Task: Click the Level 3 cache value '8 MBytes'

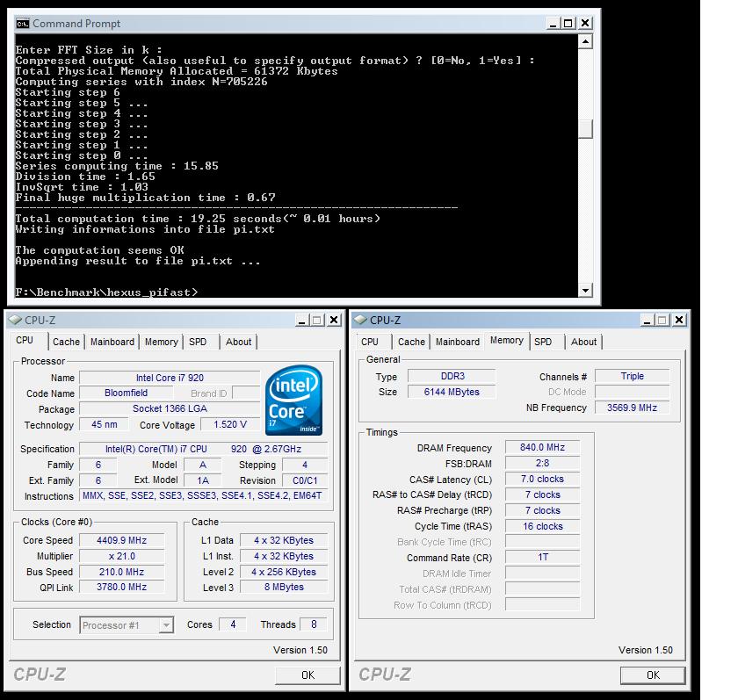Action: coord(284,587)
